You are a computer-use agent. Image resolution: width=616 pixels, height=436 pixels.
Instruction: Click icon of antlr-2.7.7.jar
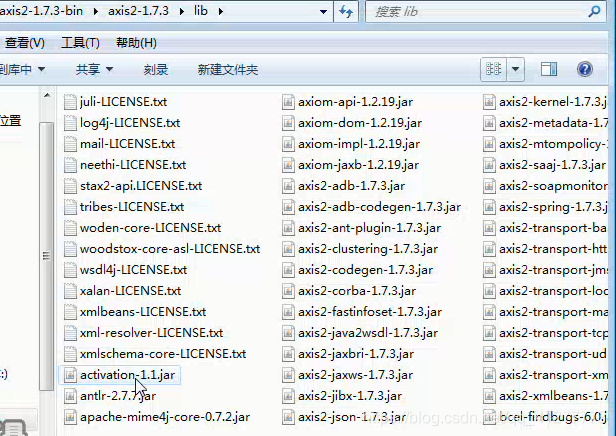pyautogui.click(x=70, y=396)
